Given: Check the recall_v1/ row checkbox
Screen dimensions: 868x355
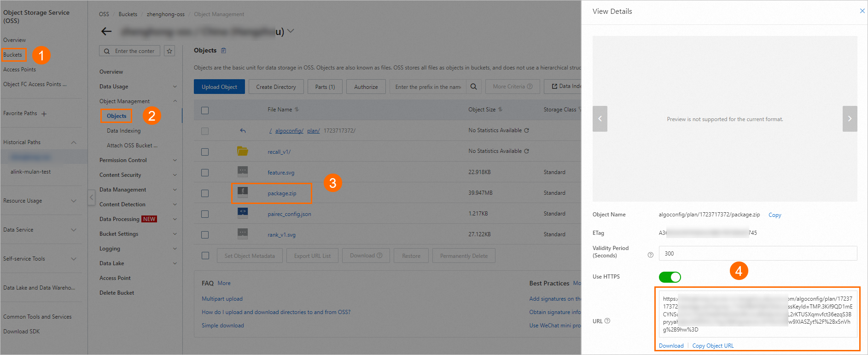Looking at the screenshot, I should pyautogui.click(x=205, y=151).
